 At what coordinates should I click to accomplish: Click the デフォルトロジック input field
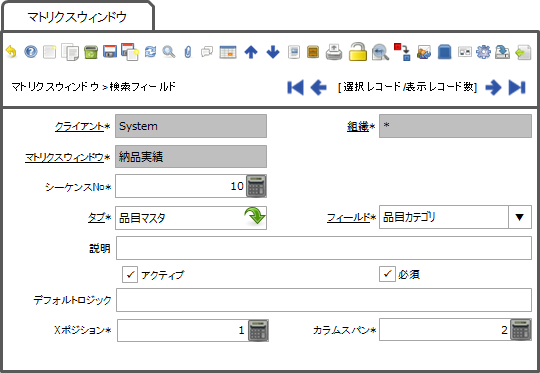click(324, 300)
